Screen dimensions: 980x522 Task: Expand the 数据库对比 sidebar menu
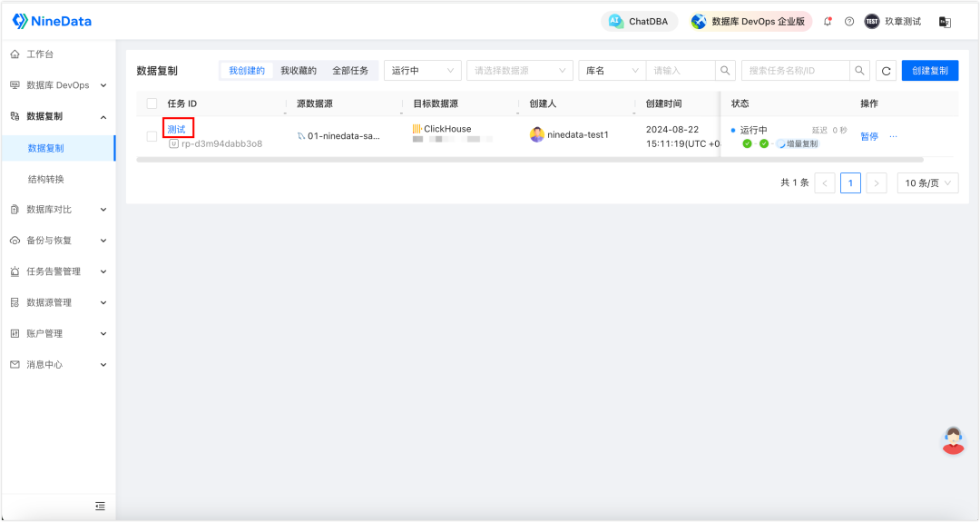pos(58,210)
